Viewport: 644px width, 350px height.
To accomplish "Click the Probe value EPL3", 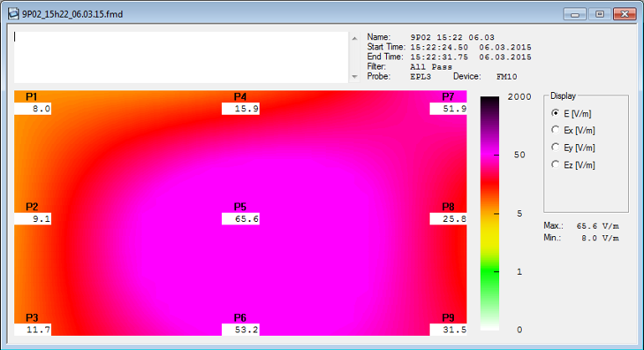I will tap(420, 77).
